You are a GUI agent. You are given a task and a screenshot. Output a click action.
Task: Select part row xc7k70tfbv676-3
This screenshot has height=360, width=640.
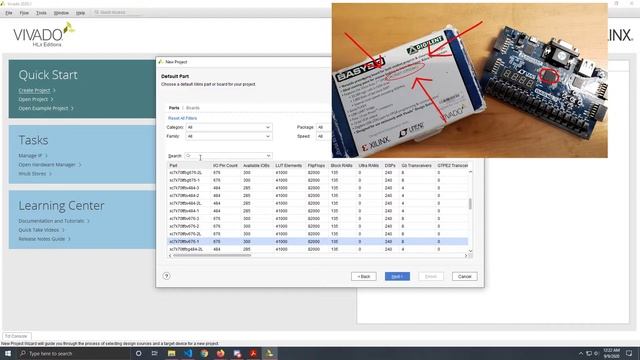pos(318,218)
